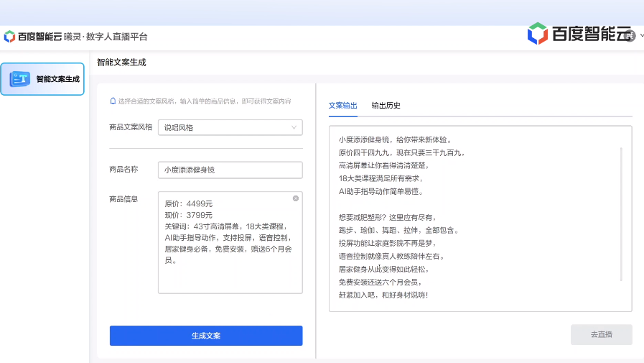The height and width of the screenshot is (363, 644).
Task: Click the 曦灵·数字人直播平台 header title
Action: (x=106, y=37)
